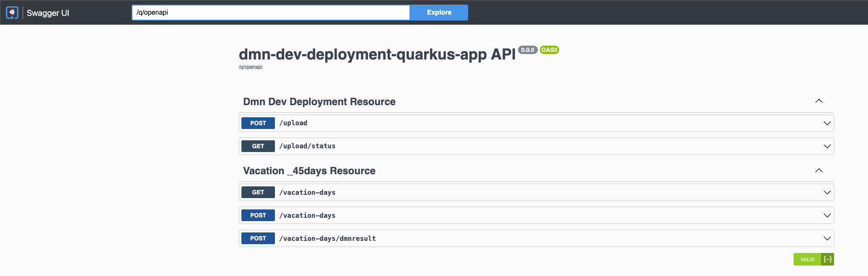Click the Swagger UI logo icon
This screenshot has height=276, width=868.
point(12,13)
